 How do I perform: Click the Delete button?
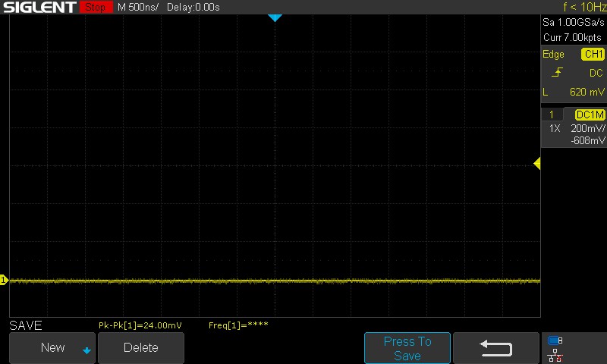coord(141,347)
